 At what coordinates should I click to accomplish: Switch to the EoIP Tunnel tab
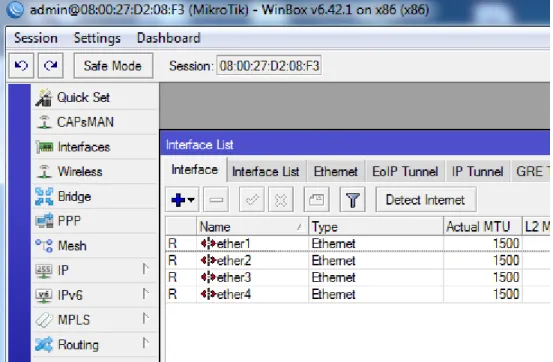click(x=405, y=171)
